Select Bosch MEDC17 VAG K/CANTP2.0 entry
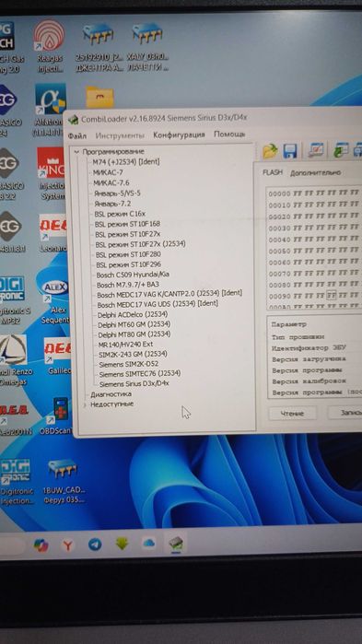362x644 pixels. click(169, 294)
